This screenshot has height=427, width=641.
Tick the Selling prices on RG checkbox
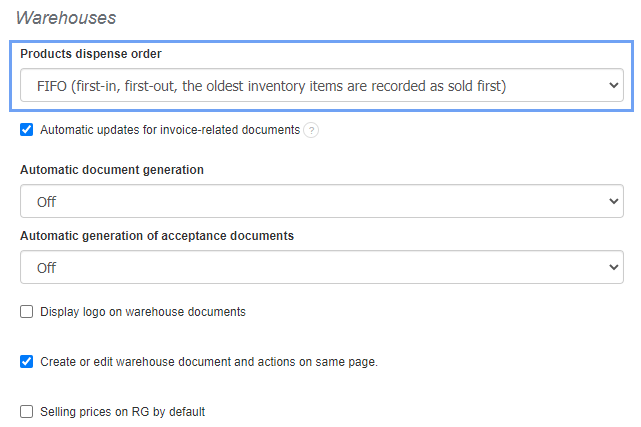tap(27, 411)
